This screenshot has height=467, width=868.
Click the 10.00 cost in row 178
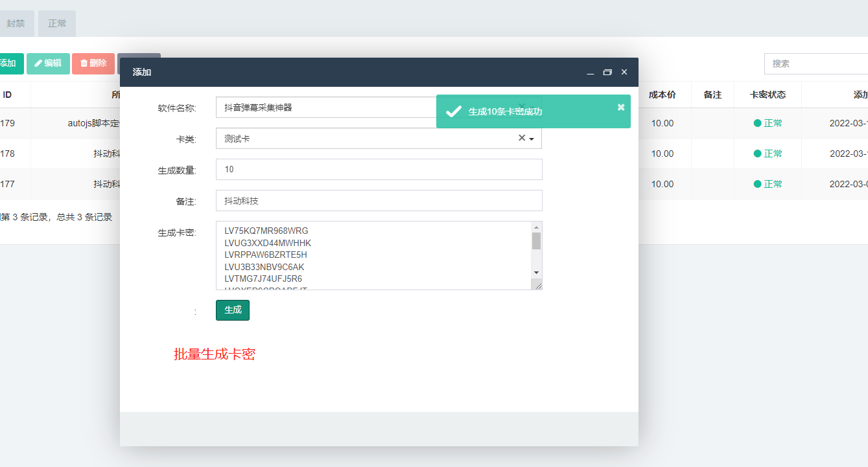663,154
